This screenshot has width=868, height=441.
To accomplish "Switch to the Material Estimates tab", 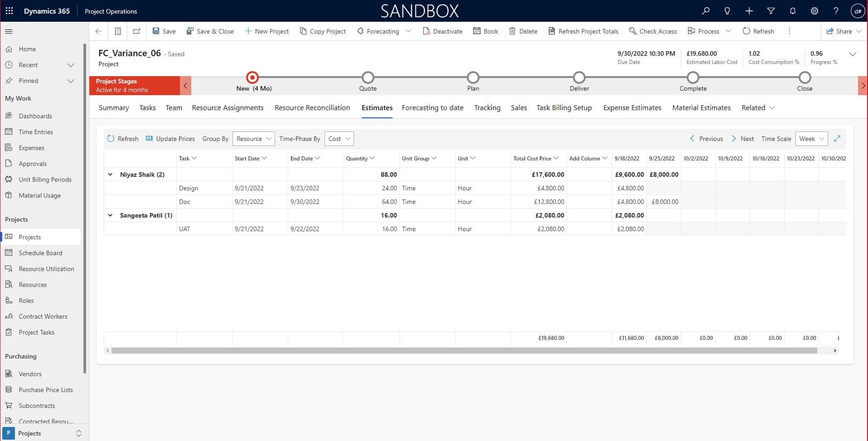I will click(x=701, y=108).
